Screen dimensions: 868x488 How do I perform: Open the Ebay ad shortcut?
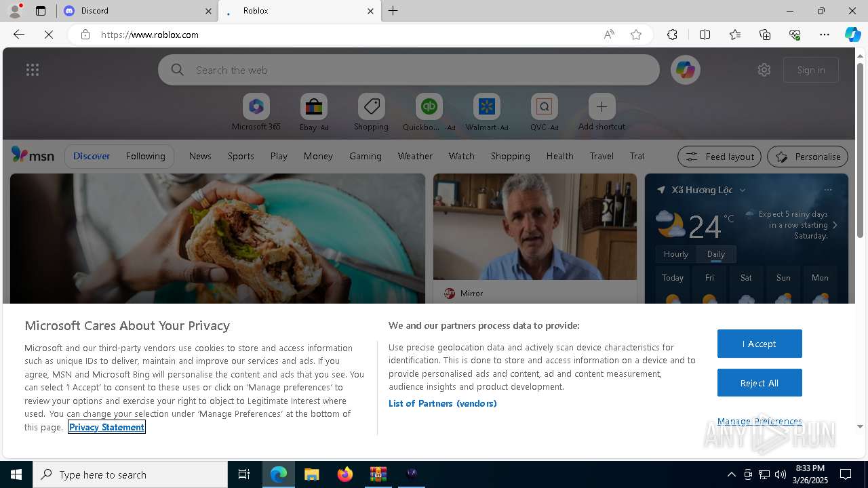[314, 113]
